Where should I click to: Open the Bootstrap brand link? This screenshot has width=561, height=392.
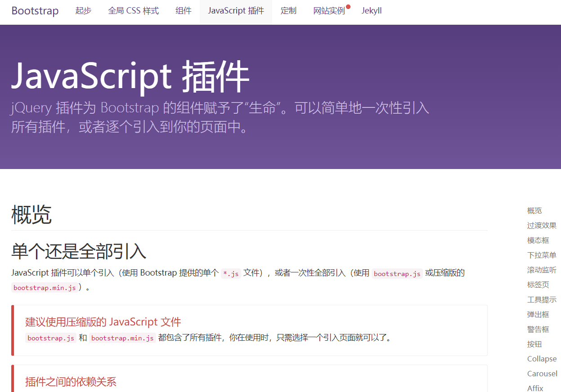(35, 11)
